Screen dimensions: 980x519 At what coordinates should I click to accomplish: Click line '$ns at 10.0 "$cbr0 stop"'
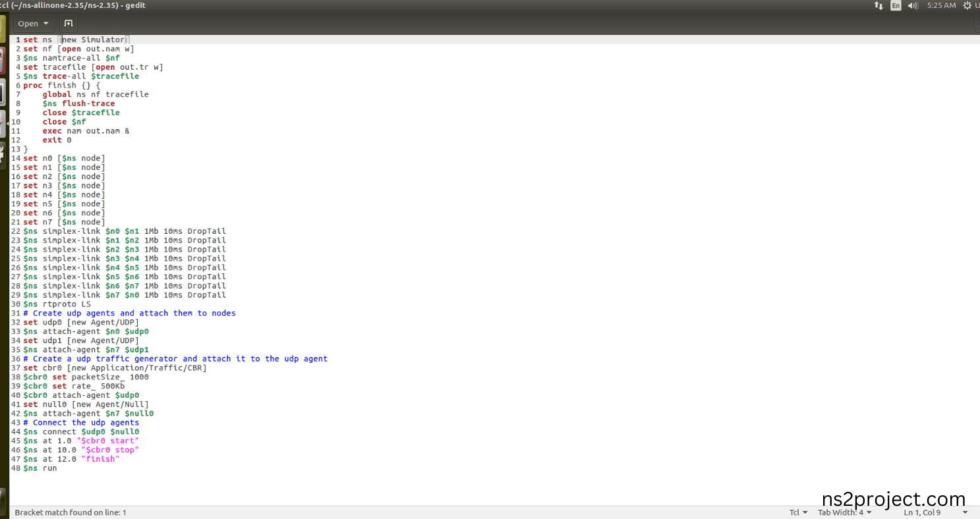pyautogui.click(x=81, y=450)
